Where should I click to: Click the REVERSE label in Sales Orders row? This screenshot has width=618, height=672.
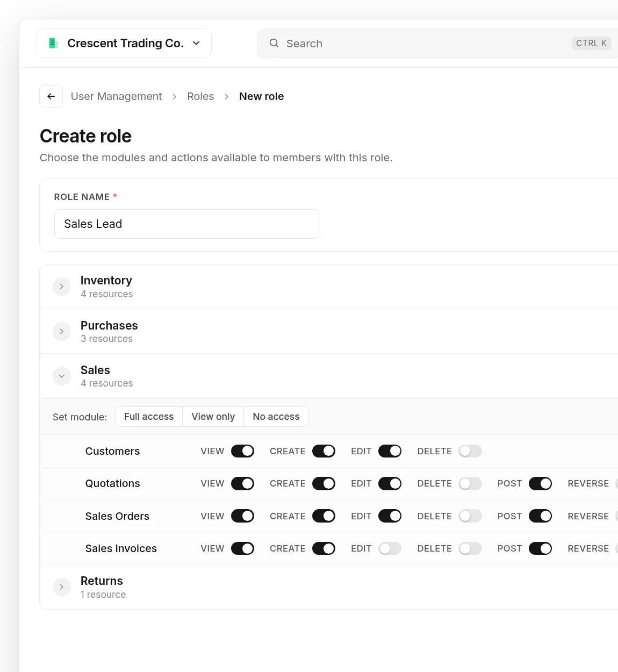point(588,516)
